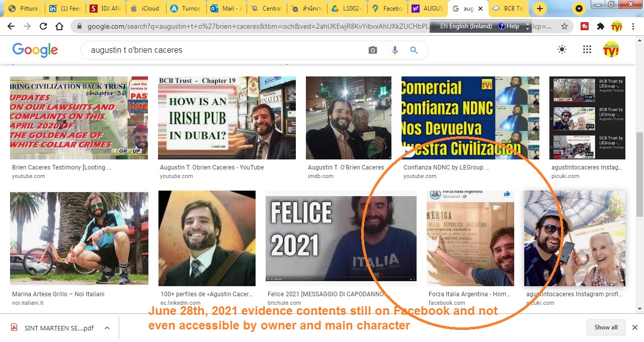This screenshot has width=644, height=342.
Task: Switch to the AUGUS Yahoo tab
Action: pyautogui.click(x=427, y=9)
